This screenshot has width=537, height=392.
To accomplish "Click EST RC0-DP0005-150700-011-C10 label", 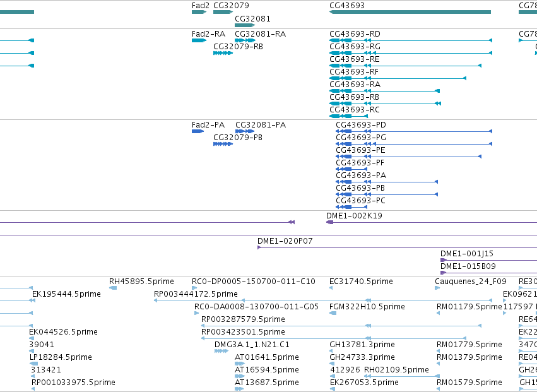I will 254,282.
